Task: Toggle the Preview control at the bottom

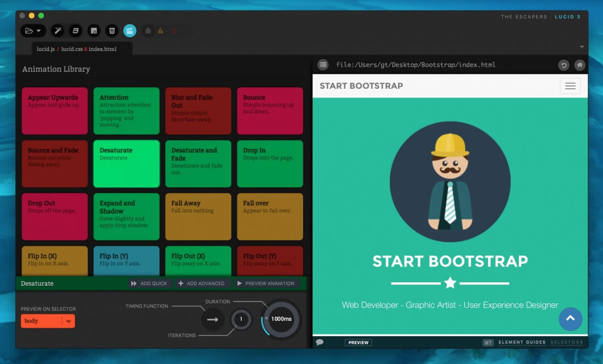Action: tap(358, 342)
